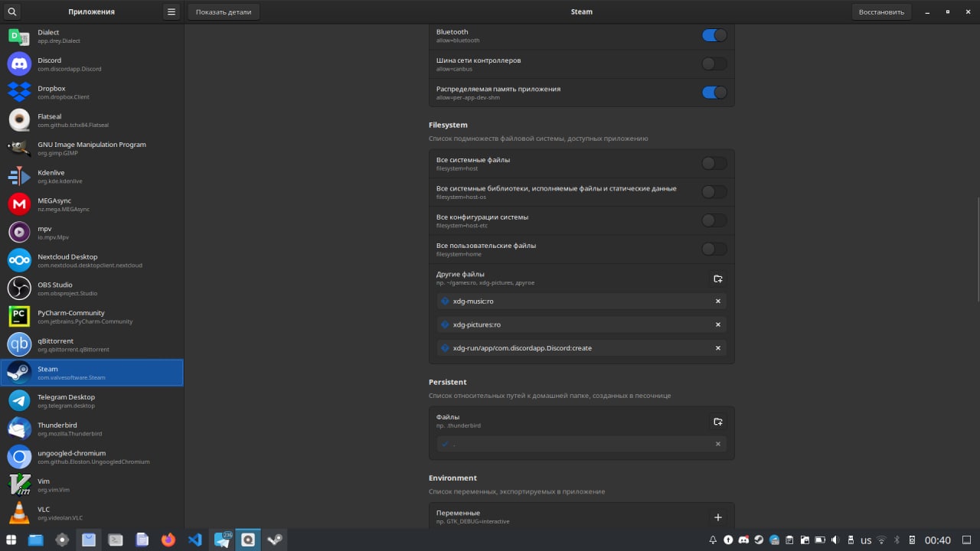This screenshot has height=551, width=980.
Task: Click the add folder icon for Persistent Файлы
Action: (717, 422)
